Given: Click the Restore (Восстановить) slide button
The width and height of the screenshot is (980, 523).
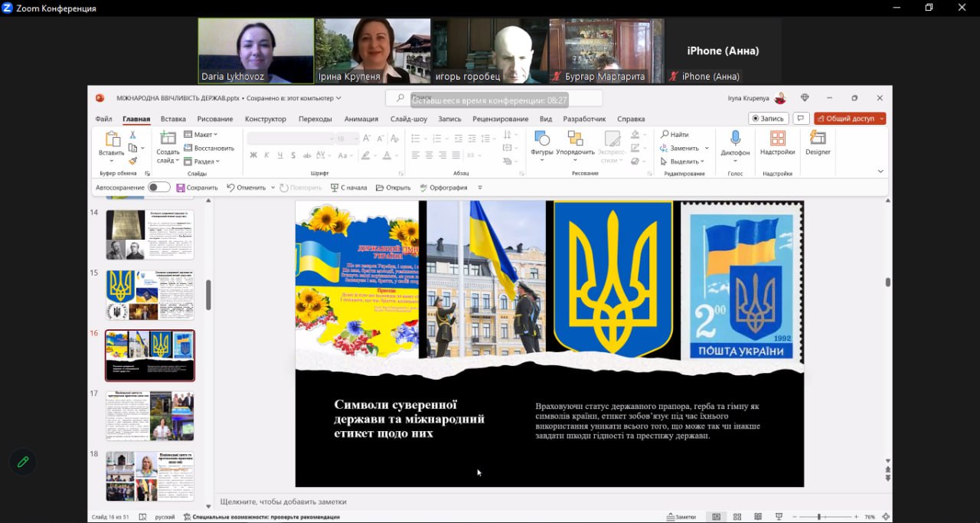Looking at the screenshot, I should [209, 148].
